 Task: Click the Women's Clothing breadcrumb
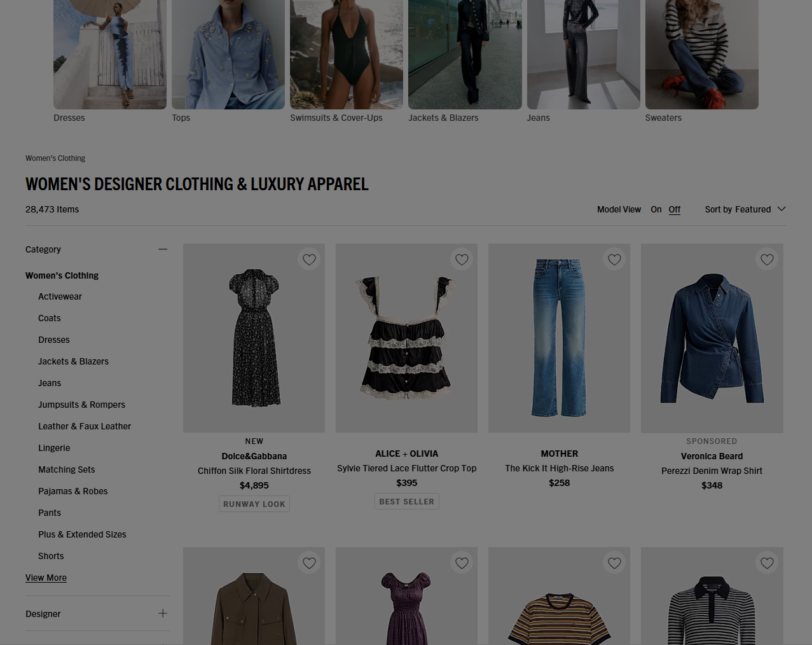click(x=55, y=158)
